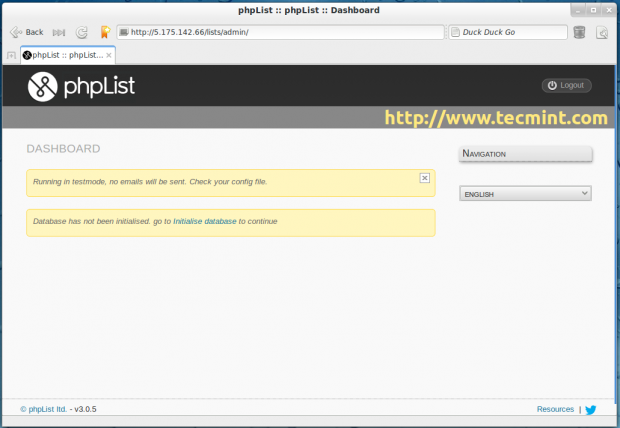Click the search engine icon in search field

coord(456,32)
